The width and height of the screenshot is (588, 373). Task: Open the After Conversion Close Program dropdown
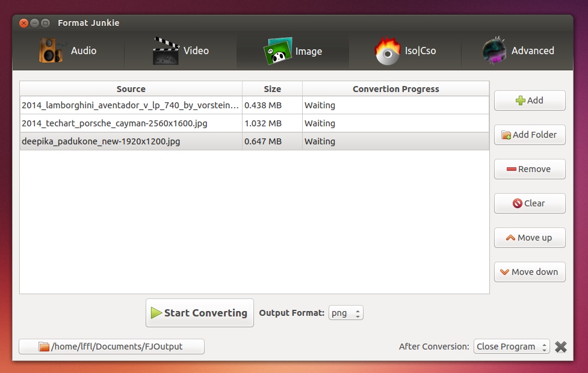click(512, 347)
